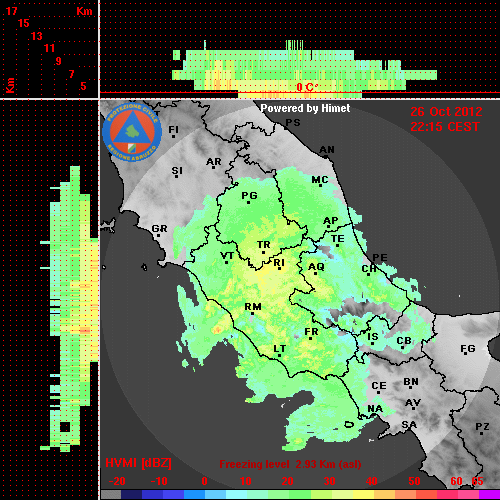Click the 5 km altitude label
The height and width of the screenshot is (500, 500).
pyautogui.click(x=83, y=86)
